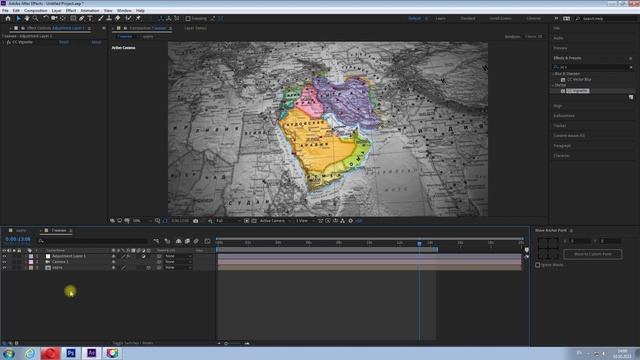Image resolution: width=640 pixels, height=360 pixels.
Task: Click the Home icon in the toolbar
Action: (x=8, y=18)
